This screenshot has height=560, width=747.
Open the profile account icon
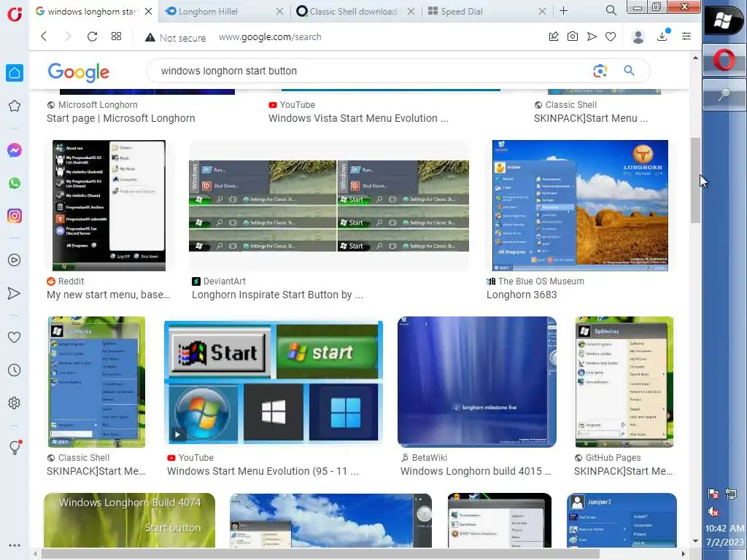pyautogui.click(x=638, y=36)
